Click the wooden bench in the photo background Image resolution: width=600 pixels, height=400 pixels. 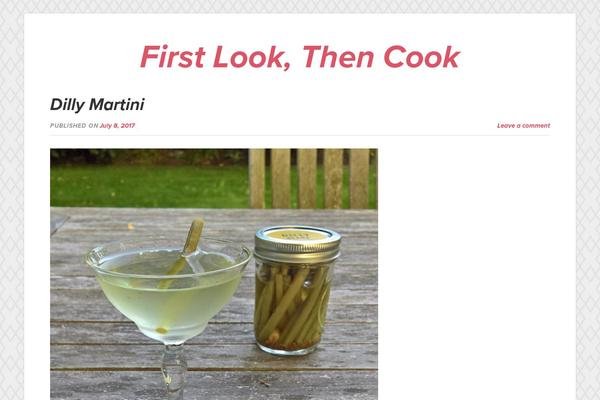tap(313, 178)
